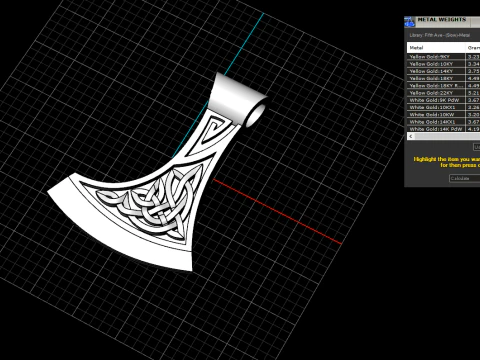The height and width of the screenshot is (360, 480).
Task: Select the White Gold:10KW row
Action: click(x=443, y=115)
